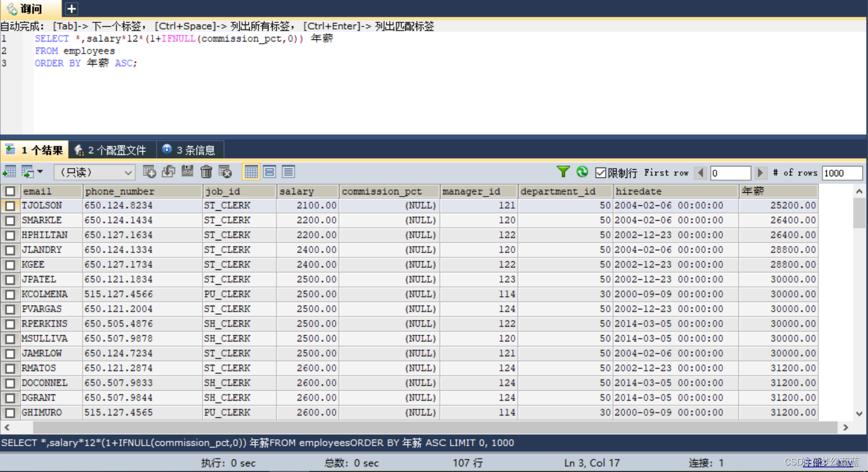Click the horizontal scrollbar thumb
This screenshot has height=472, width=868.
coord(435,427)
